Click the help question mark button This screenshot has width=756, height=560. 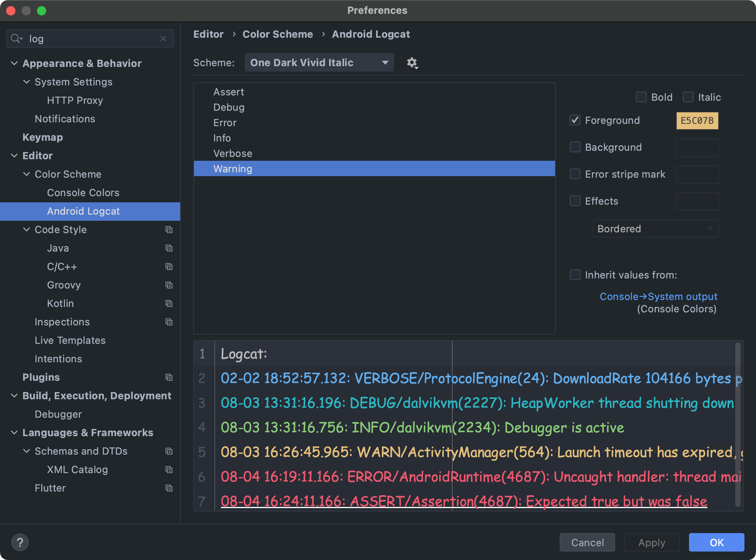point(20,542)
